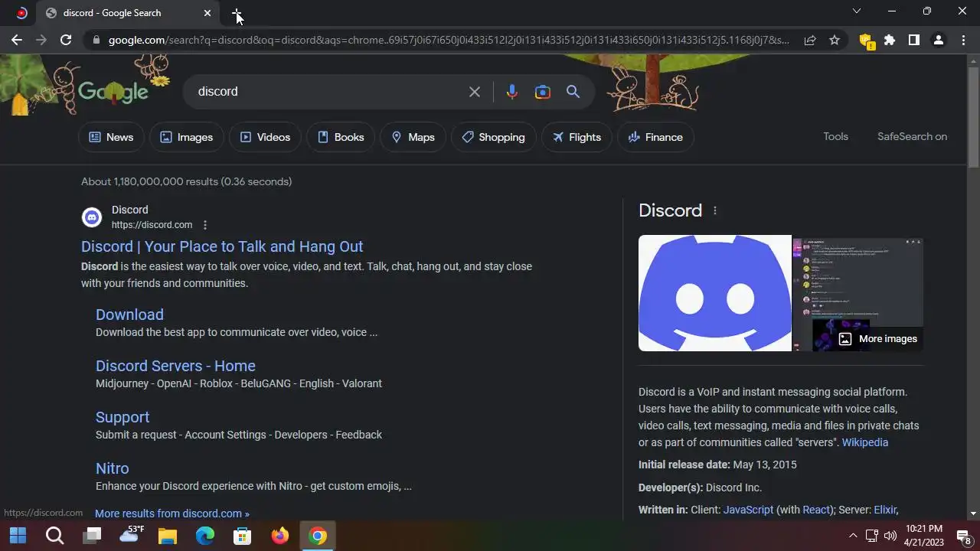Click the browser address bar URL
The height and width of the screenshot is (551, 980).
tap(448, 40)
